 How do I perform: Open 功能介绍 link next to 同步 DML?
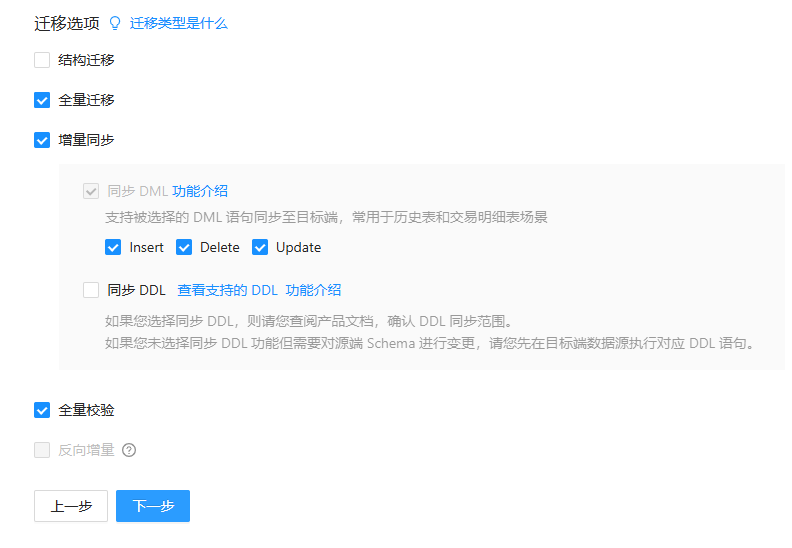tap(200, 191)
